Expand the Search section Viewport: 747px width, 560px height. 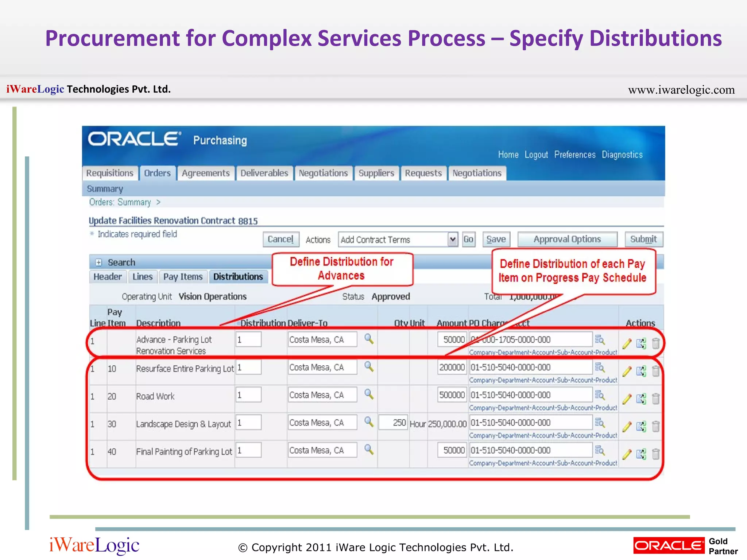click(x=98, y=262)
